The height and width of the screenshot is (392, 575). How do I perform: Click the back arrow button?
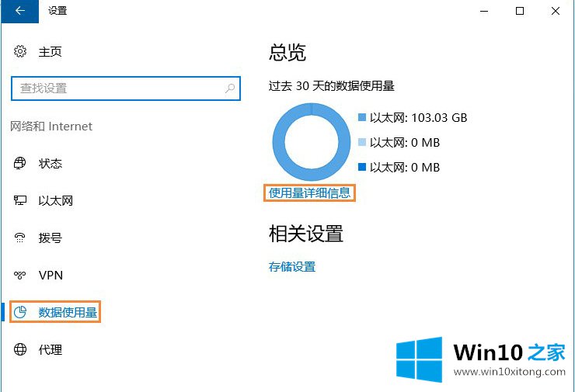point(19,11)
